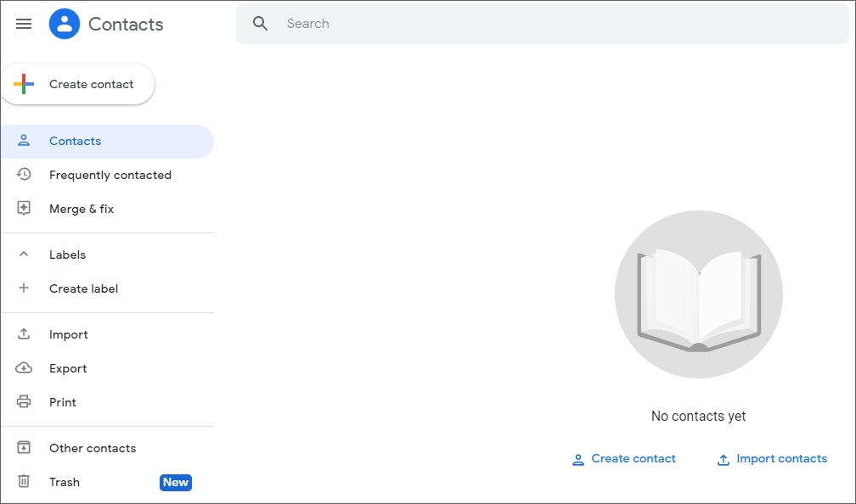
Task: Open the Trash bin icon
Action: (x=25, y=482)
